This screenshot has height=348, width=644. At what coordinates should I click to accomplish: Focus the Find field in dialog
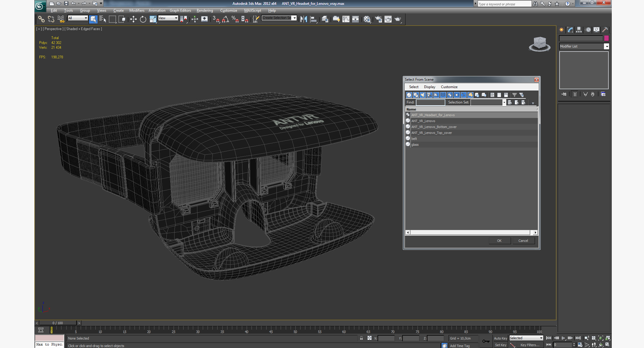pyautogui.click(x=430, y=102)
